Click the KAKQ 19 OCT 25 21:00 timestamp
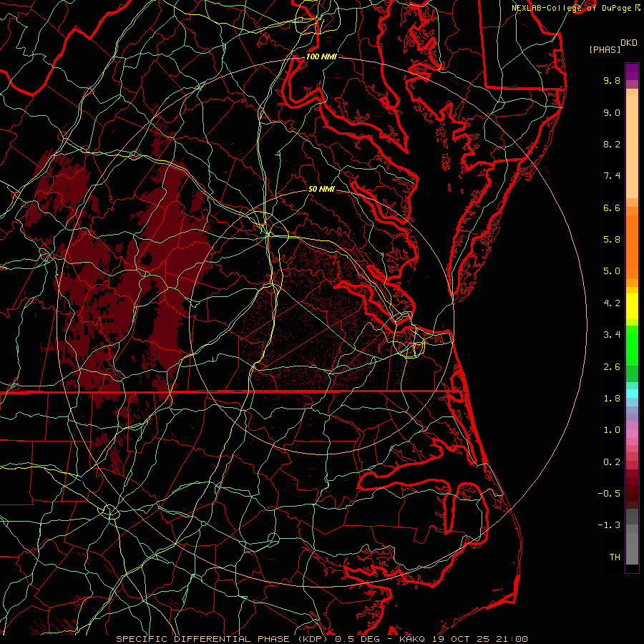Screen dimensions: 644x644 tap(463, 639)
